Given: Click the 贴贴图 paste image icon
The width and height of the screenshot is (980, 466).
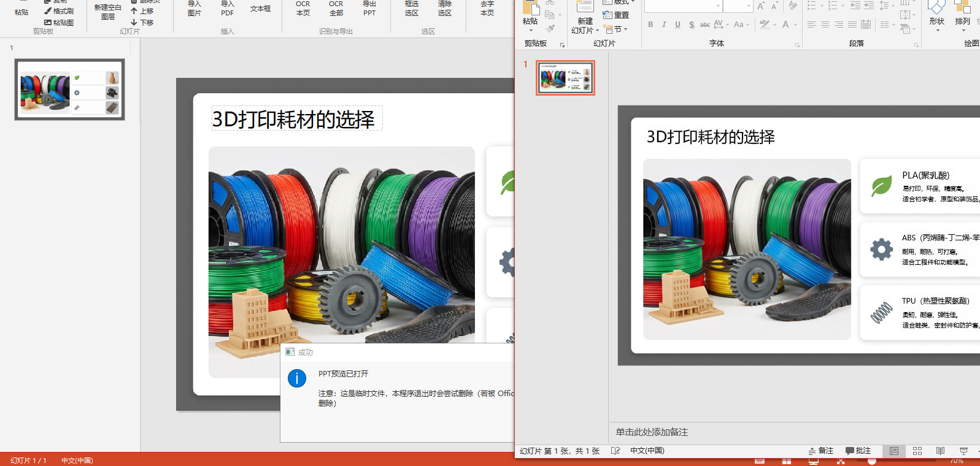Looking at the screenshot, I should 59,22.
